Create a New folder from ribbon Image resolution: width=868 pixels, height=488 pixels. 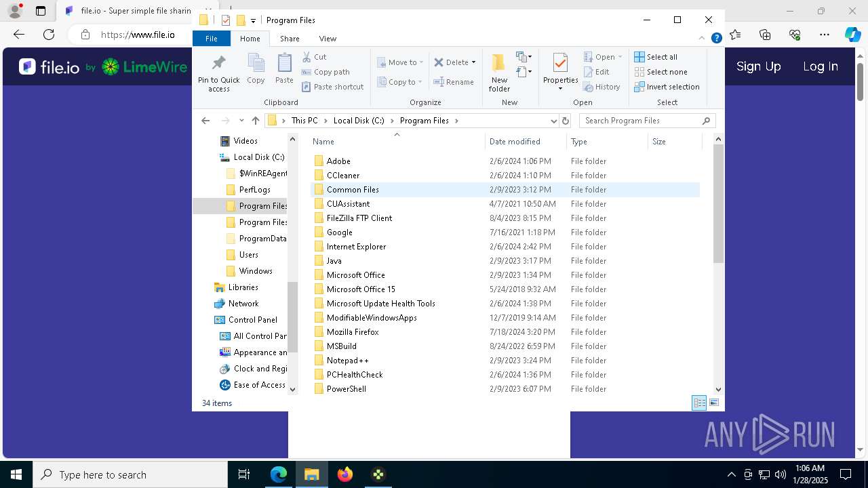pyautogui.click(x=499, y=73)
